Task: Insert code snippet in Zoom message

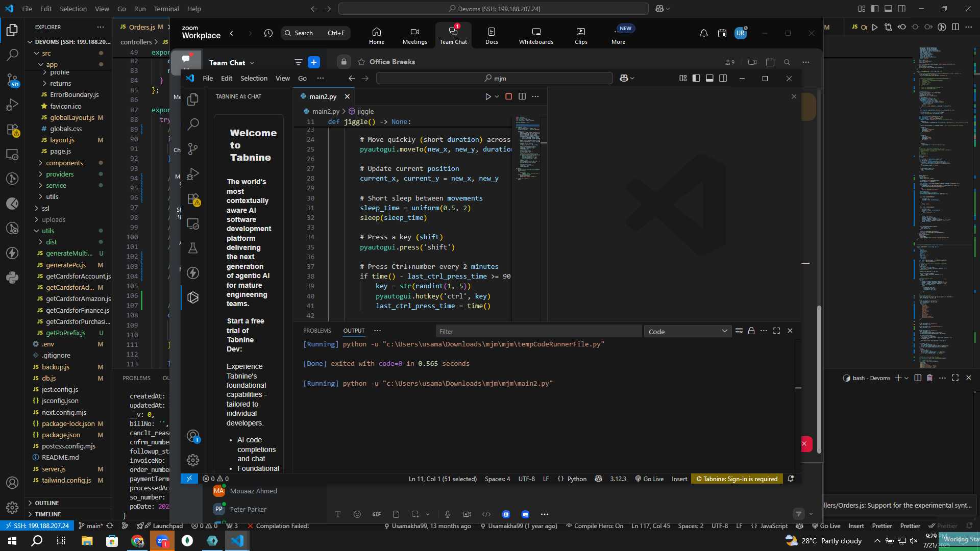Action: pyautogui.click(x=486, y=514)
